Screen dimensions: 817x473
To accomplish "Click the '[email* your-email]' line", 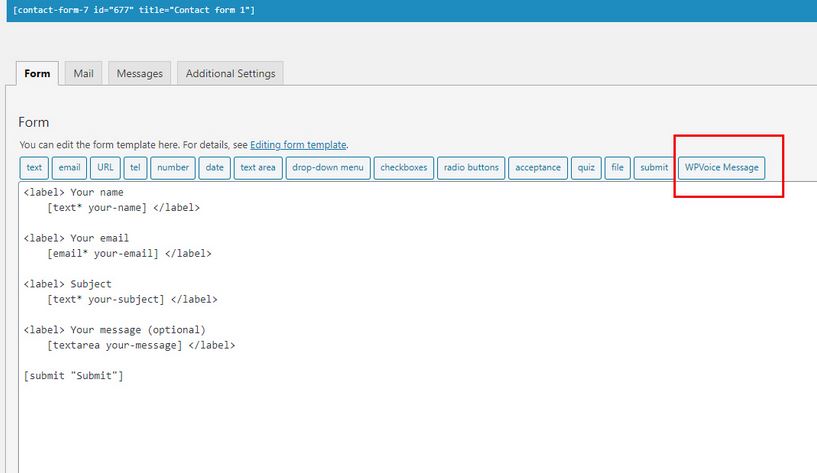I will (129, 254).
